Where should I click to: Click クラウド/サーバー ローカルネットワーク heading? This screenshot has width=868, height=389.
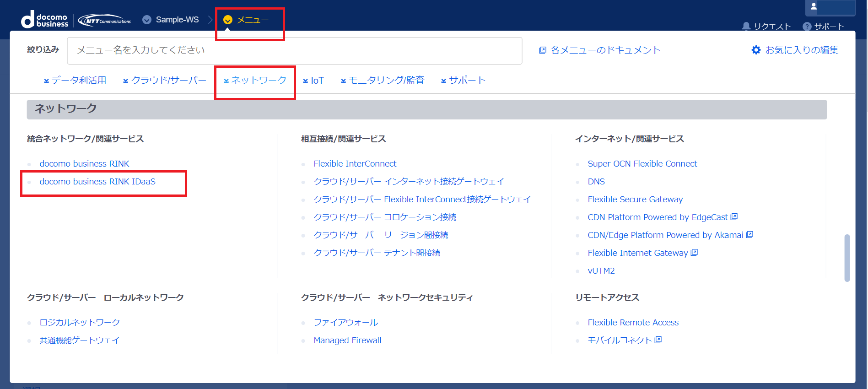[106, 297]
